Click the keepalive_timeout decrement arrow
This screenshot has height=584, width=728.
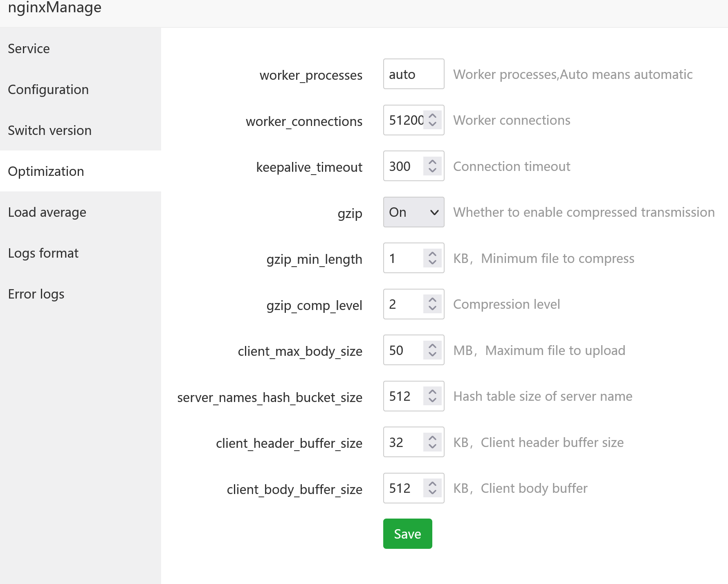pos(432,170)
